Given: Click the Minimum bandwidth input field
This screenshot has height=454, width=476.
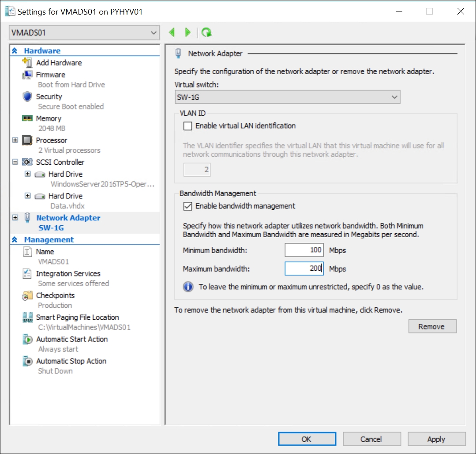Looking at the screenshot, I should [x=304, y=250].
